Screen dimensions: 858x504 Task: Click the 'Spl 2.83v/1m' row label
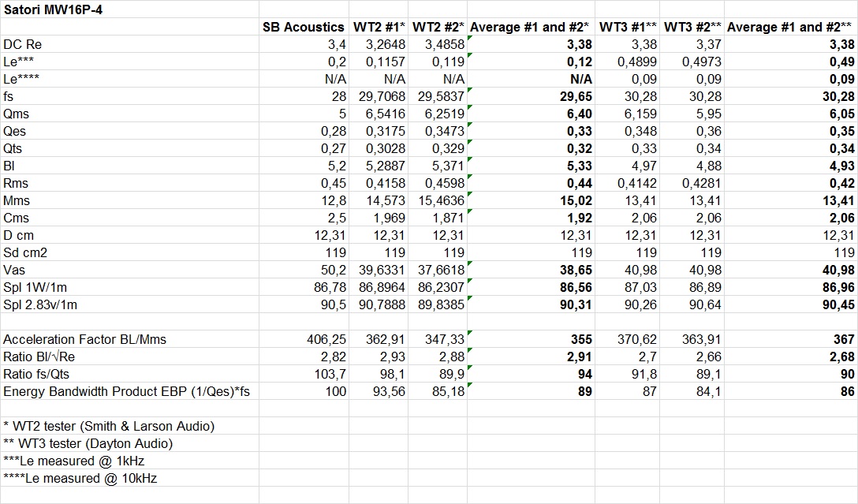pos(40,305)
